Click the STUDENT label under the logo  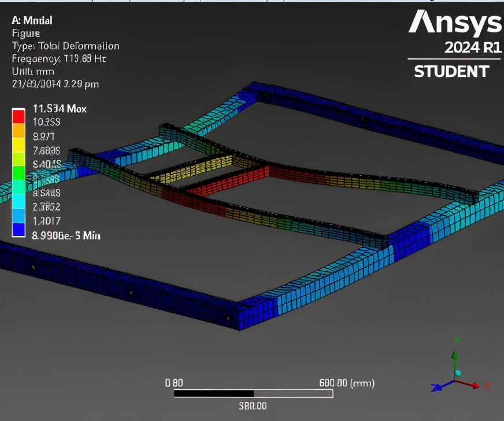coord(451,72)
